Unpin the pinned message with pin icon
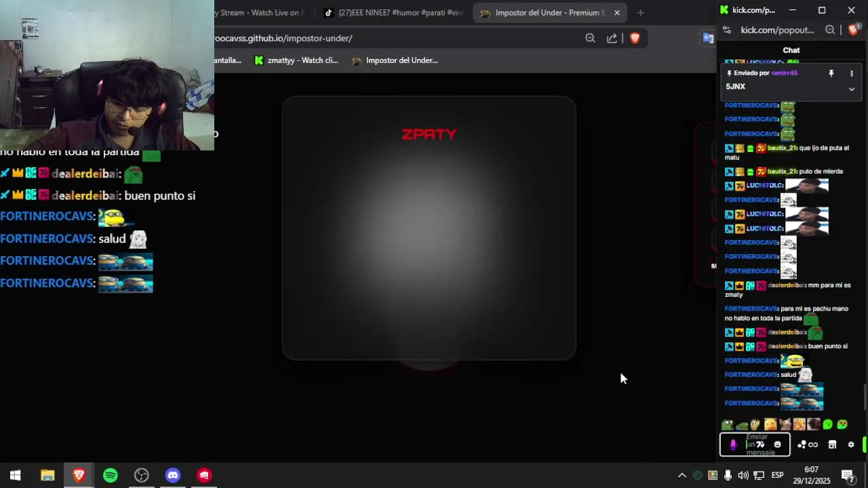The width and height of the screenshot is (868, 488). [x=831, y=73]
